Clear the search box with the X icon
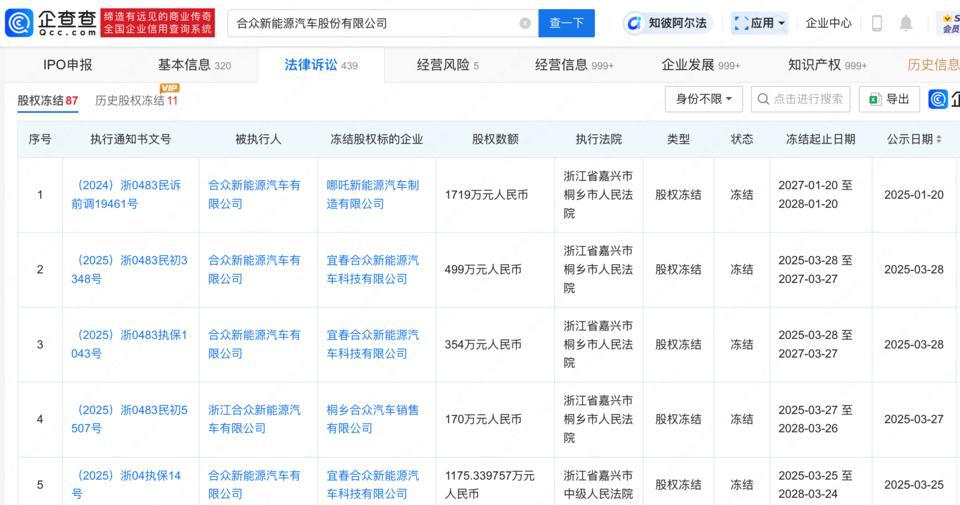The image size is (960, 505). click(525, 23)
